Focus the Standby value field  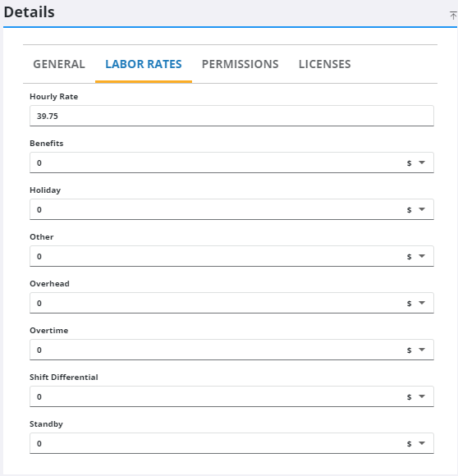(x=217, y=443)
